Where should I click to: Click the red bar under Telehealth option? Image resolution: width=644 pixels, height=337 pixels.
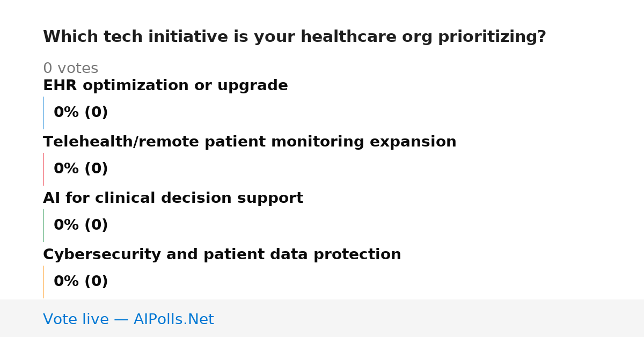(43, 169)
